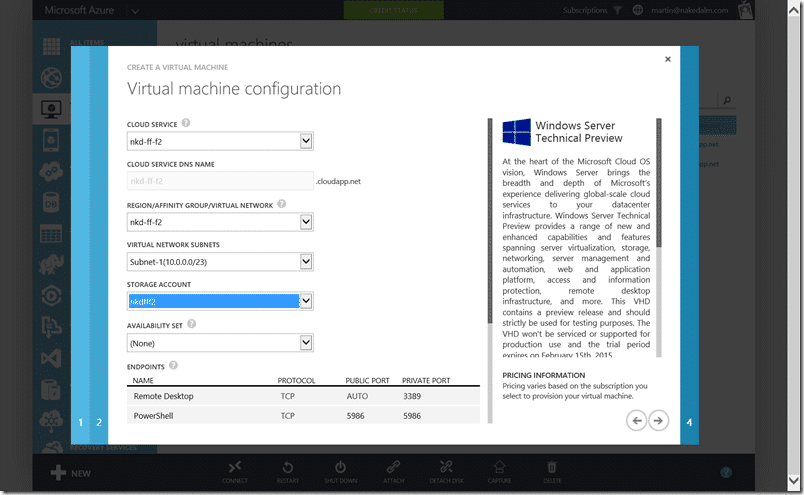Click the 3389 private port cell
Image resolution: width=804 pixels, height=495 pixels.
pyautogui.click(x=412, y=396)
